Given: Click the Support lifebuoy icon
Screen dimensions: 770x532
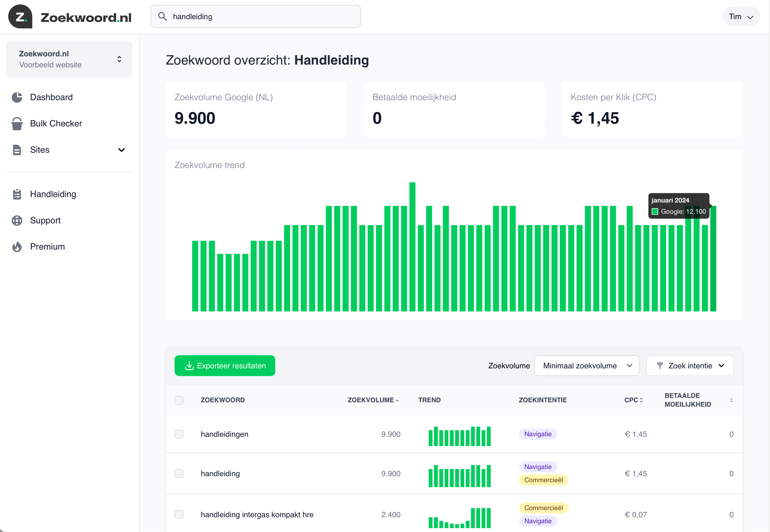Looking at the screenshot, I should (17, 221).
